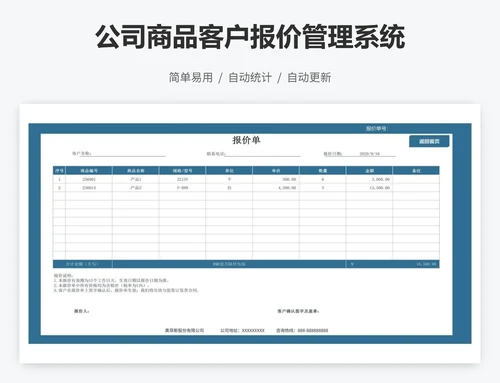The width and height of the screenshot is (500, 383).
Task: Click the 单位 column header
Action: pos(229,171)
